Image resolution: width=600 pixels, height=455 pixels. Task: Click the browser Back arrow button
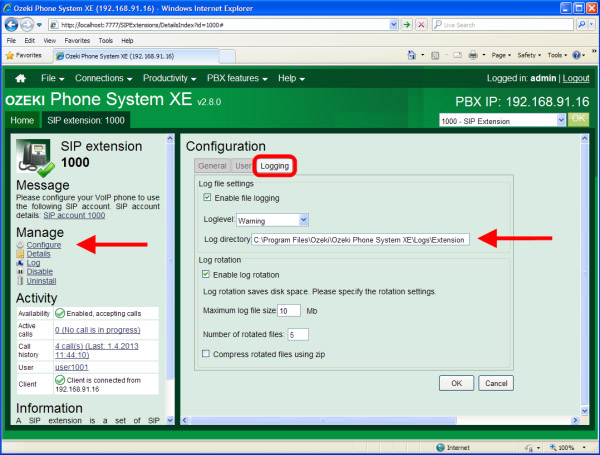(11, 25)
